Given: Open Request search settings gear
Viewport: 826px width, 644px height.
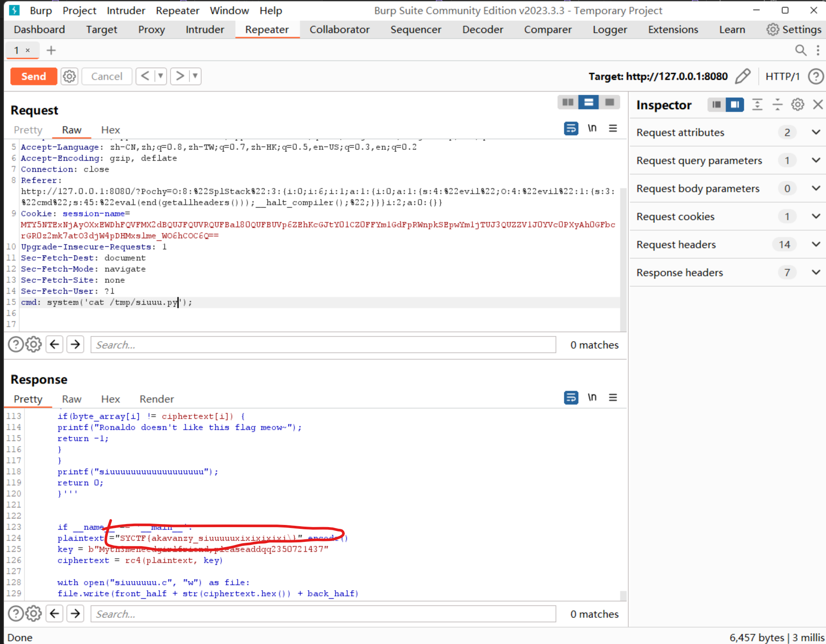Looking at the screenshot, I should coord(33,345).
